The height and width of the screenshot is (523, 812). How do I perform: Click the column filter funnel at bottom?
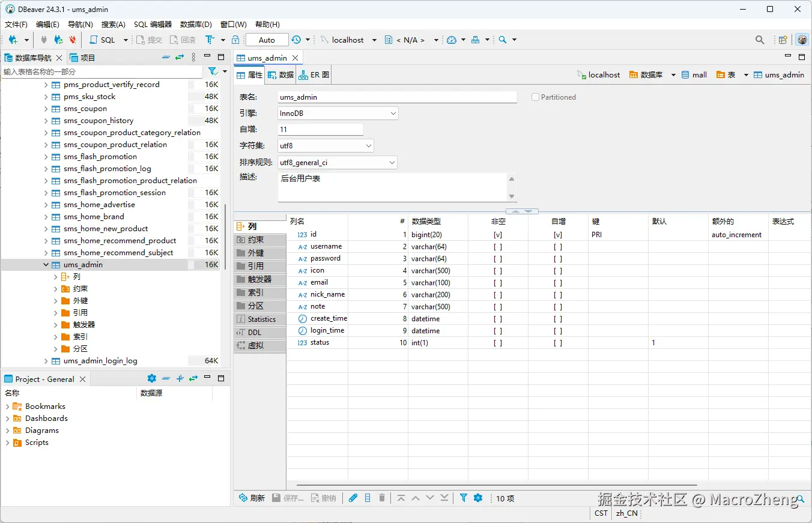click(464, 498)
